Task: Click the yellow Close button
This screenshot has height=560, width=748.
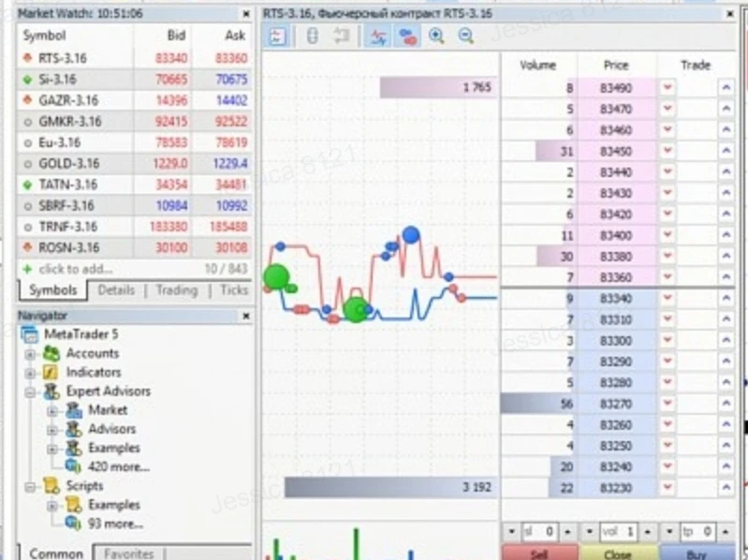Action: [x=618, y=553]
